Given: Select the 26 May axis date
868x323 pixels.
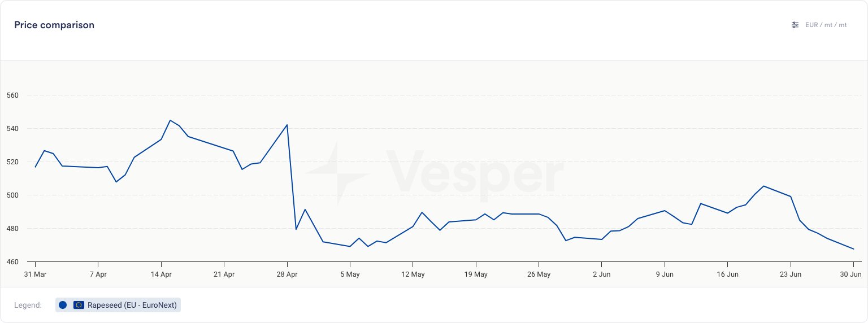Looking at the screenshot, I should [x=539, y=274].
